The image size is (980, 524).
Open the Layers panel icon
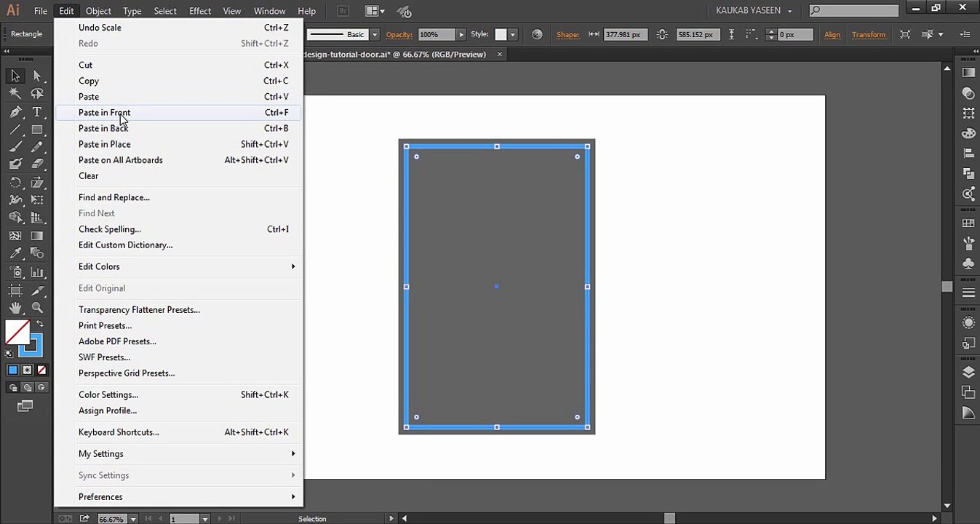(x=968, y=372)
